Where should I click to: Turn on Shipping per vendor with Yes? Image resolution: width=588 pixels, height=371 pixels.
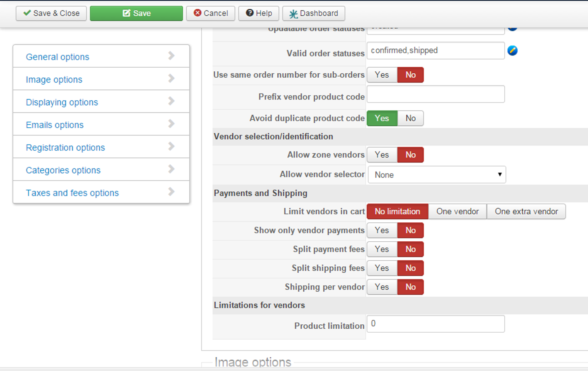coord(382,287)
